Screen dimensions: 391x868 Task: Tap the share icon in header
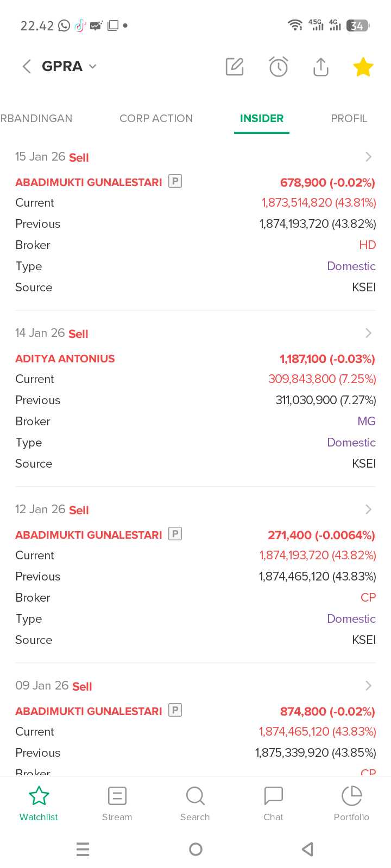[321, 67]
